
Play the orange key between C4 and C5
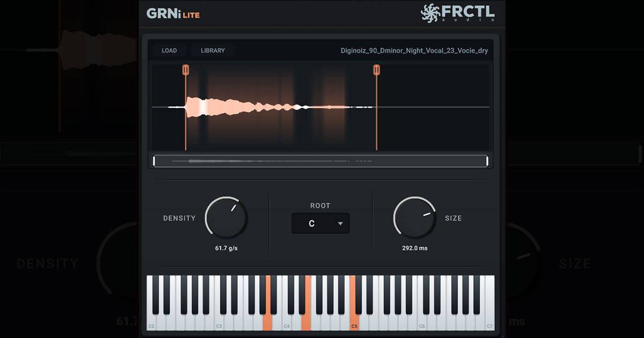(306, 322)
